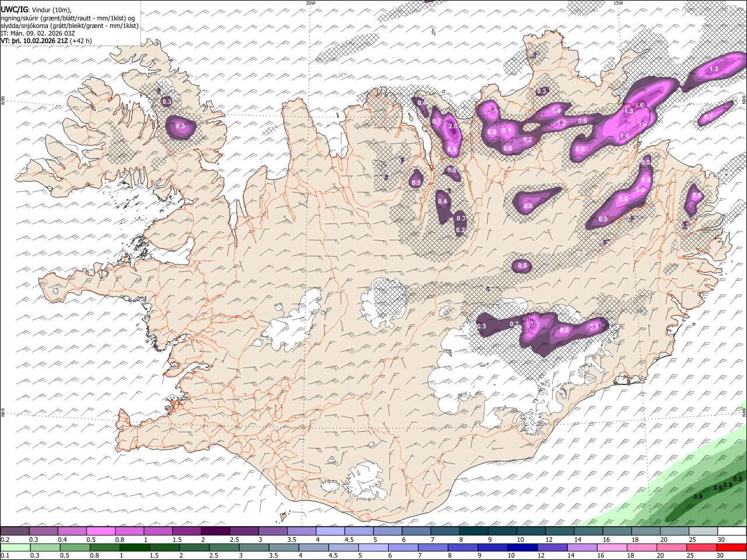Viewport: 747px width, 560px height.
Task: Click the 'VT: þri. 10.02.2026 21Z' valid time
Action: tap(34, 41)
